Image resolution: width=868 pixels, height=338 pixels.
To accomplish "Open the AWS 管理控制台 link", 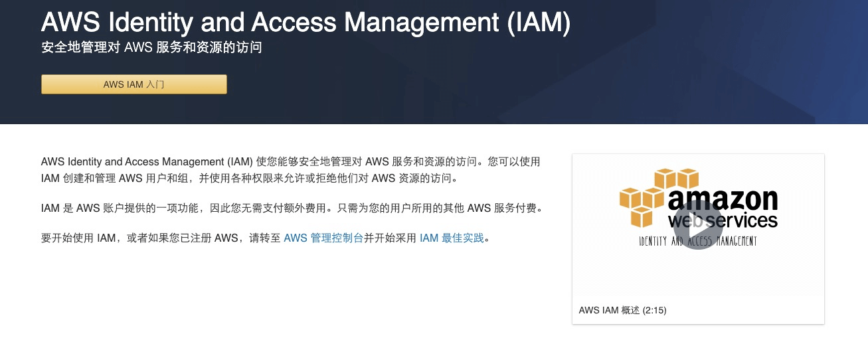I will pos(323,238).
